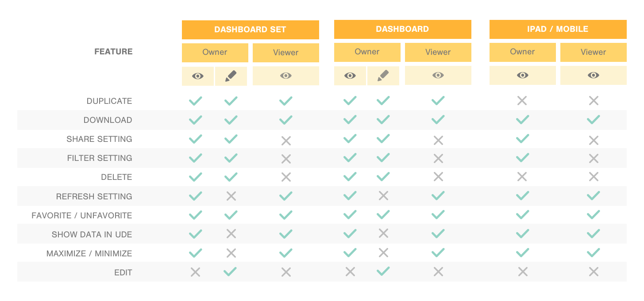
Task: Click the Owner cell under Dashboard Set
Action: point(215,52)
